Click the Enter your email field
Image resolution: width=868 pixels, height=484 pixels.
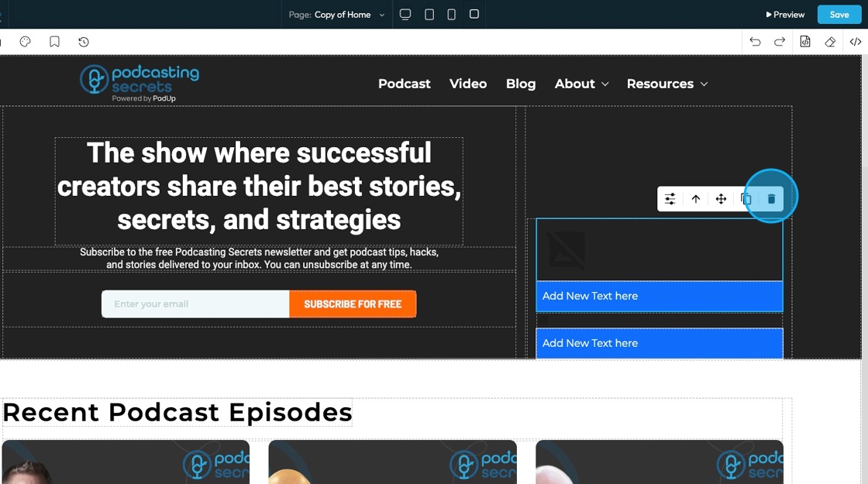point(195,304)
